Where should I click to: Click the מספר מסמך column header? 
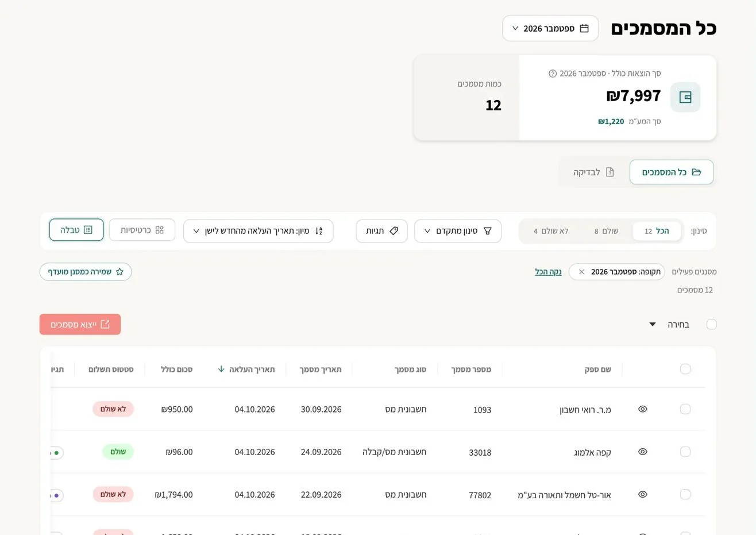tap(471, 370)
